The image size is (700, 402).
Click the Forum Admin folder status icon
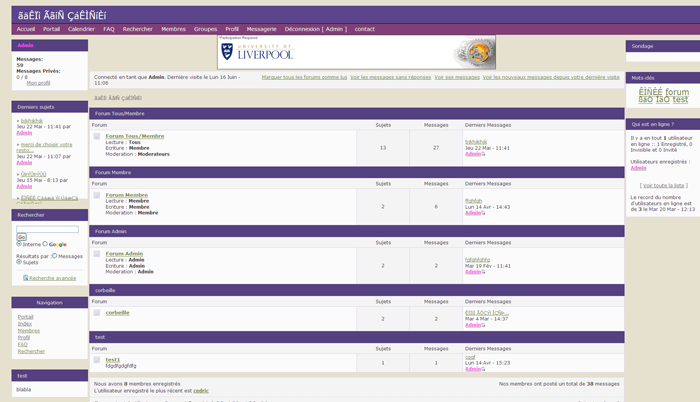[96, 254]
